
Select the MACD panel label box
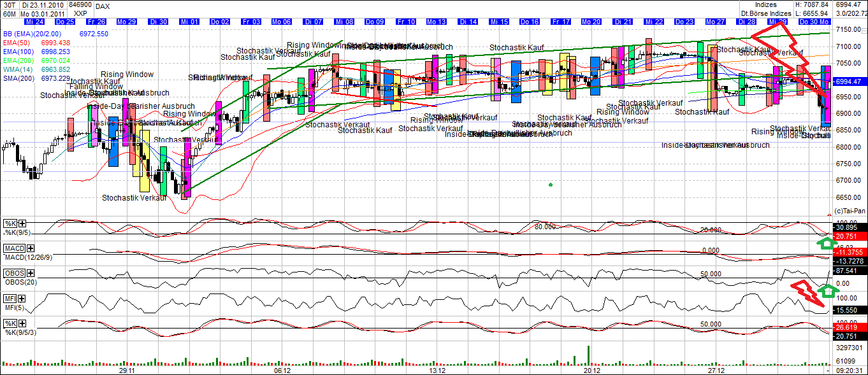[15, 248]
